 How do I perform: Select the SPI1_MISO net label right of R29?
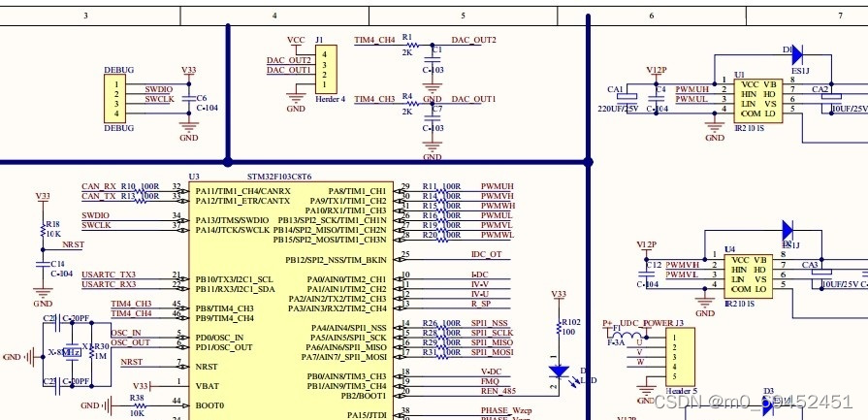[x=492, y=342]
